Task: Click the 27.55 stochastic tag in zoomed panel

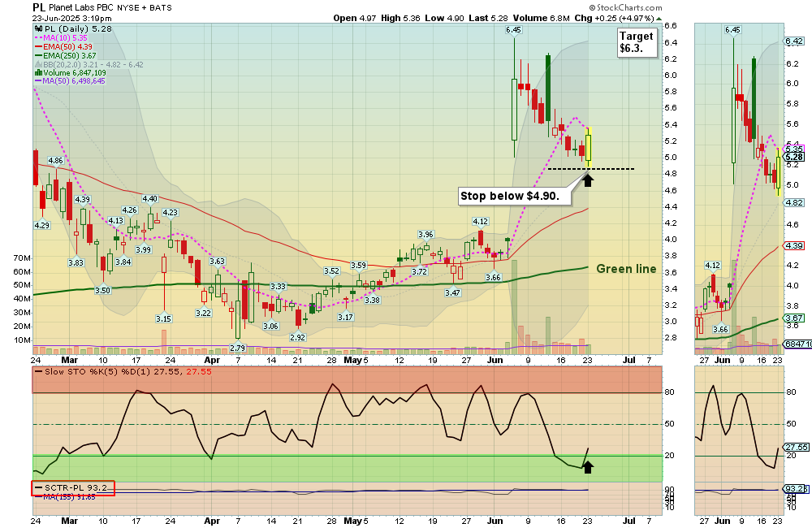Action: pos(797,447)
